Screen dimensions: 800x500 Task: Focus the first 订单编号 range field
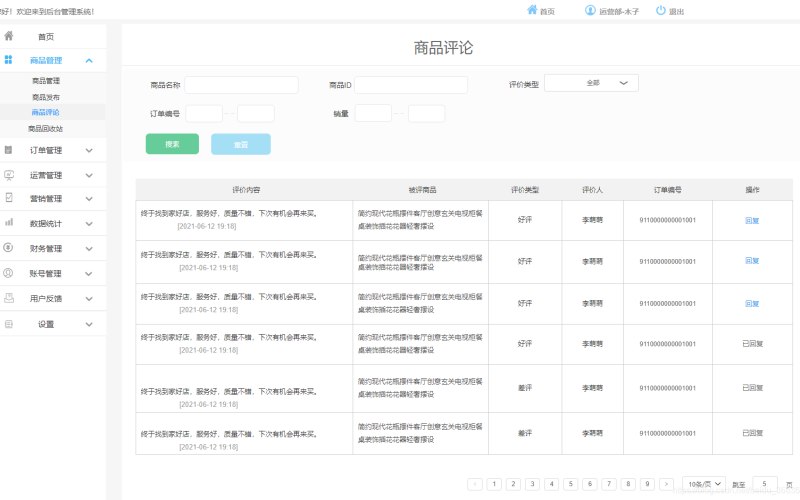coord(204,113)
